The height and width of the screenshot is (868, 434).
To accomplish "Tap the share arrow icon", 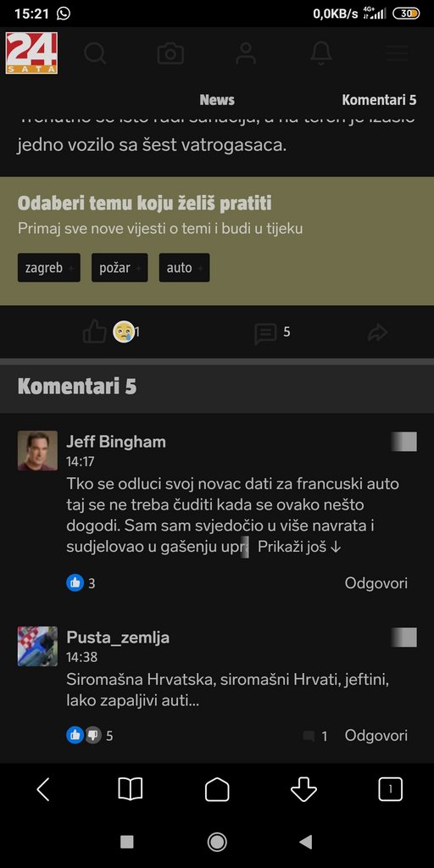I will point(377,332).
